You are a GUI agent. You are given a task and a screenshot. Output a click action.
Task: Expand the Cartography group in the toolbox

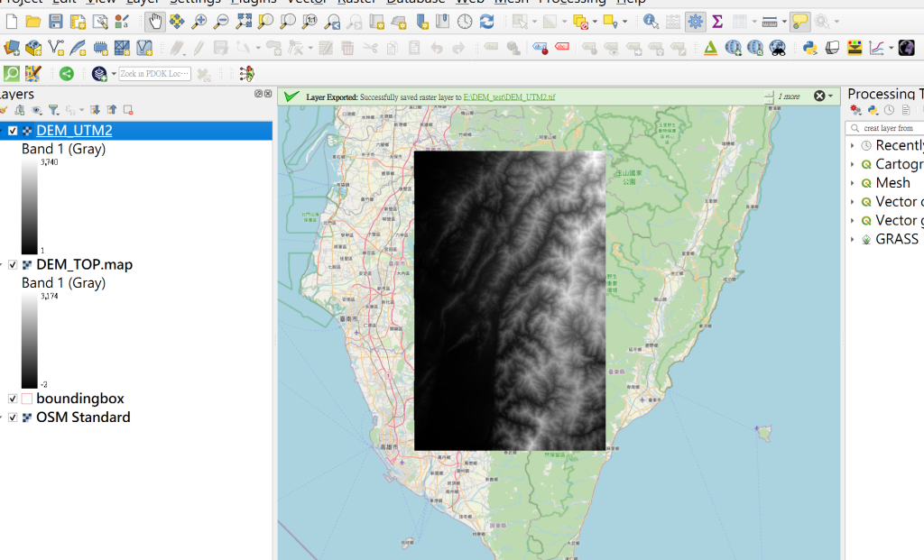(x=852, y=164)
